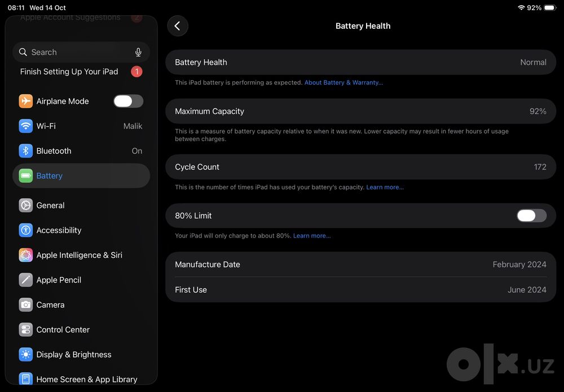Tap the Camera icon in sidebar

[x=25, y=305]
